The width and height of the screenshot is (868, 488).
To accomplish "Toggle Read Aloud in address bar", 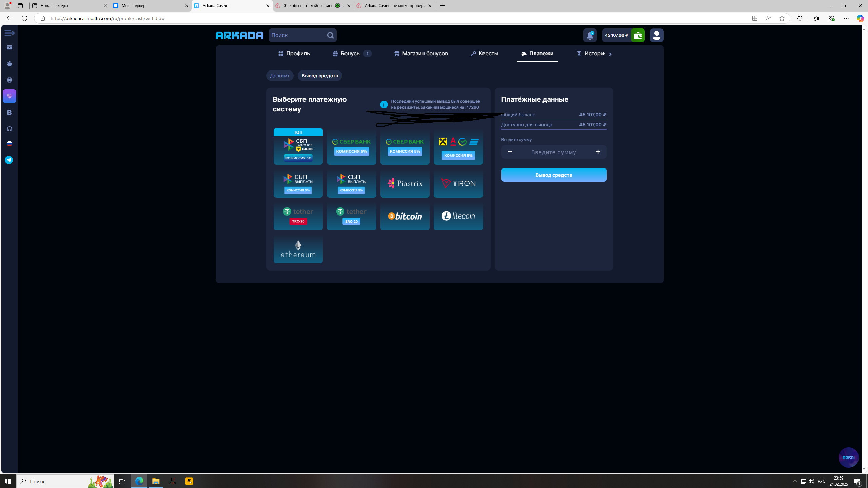I will [768, 18].
